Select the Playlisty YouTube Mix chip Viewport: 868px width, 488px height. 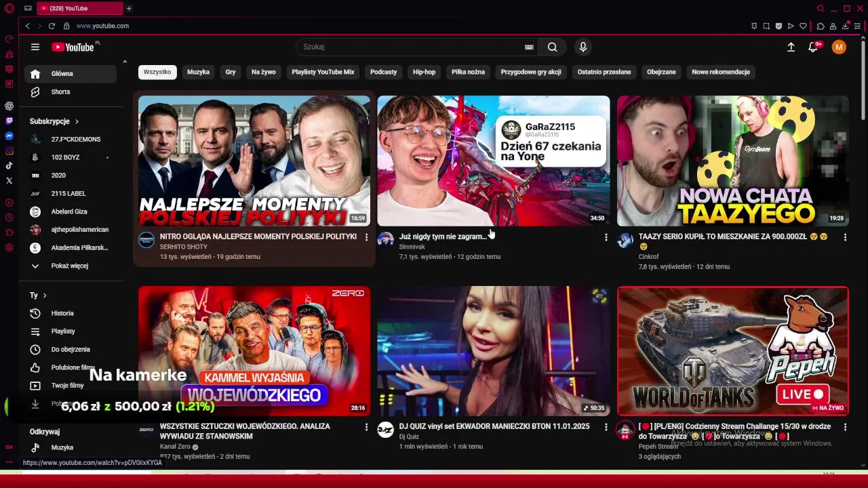click(x=323, y=72)
